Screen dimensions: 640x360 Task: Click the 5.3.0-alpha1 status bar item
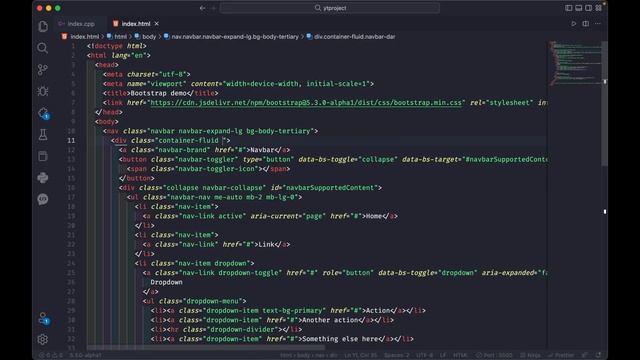[85, 355]
